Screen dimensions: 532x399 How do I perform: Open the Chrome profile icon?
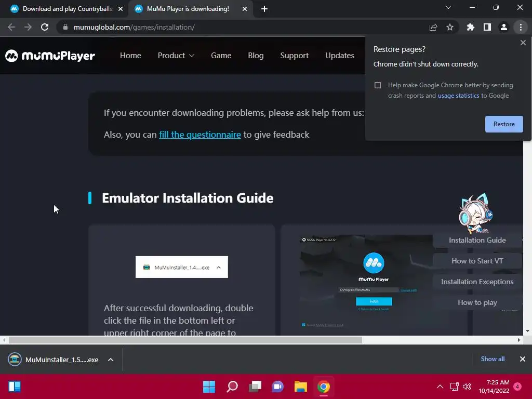click(504, 27)
